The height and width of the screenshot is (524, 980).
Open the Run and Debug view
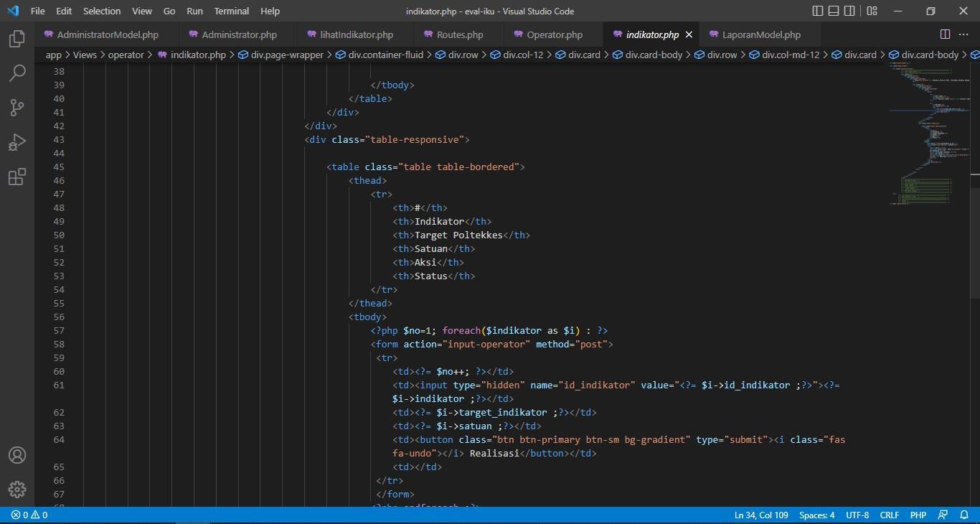17,142
